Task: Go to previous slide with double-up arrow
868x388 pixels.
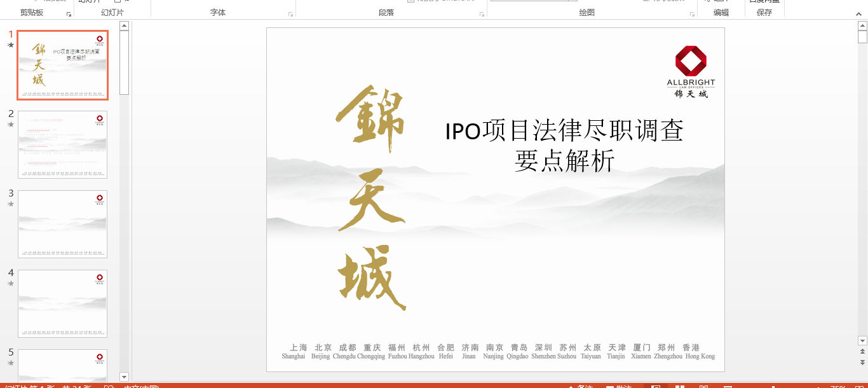Action: [x=862, y=351]
